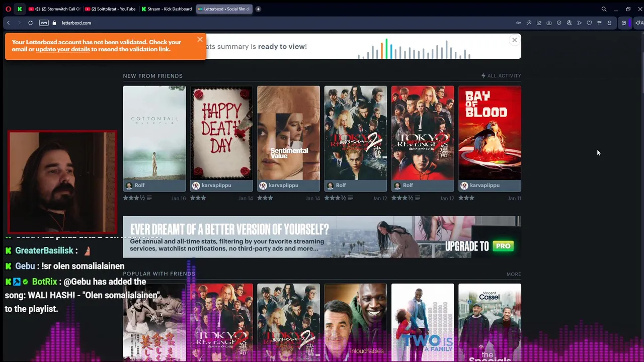644x362 pixels.
Task: Open the Happy Death Day poster
Action: (x=221, y=133)
